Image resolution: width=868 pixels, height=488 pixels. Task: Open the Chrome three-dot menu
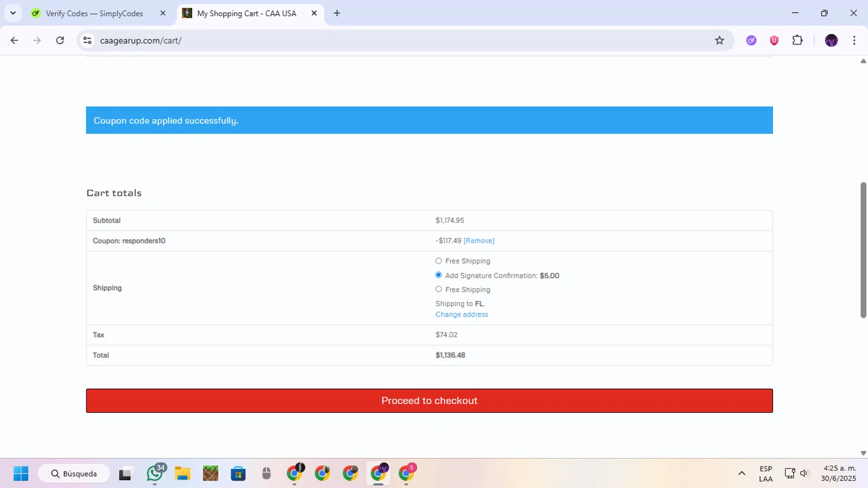click(854, 41)
